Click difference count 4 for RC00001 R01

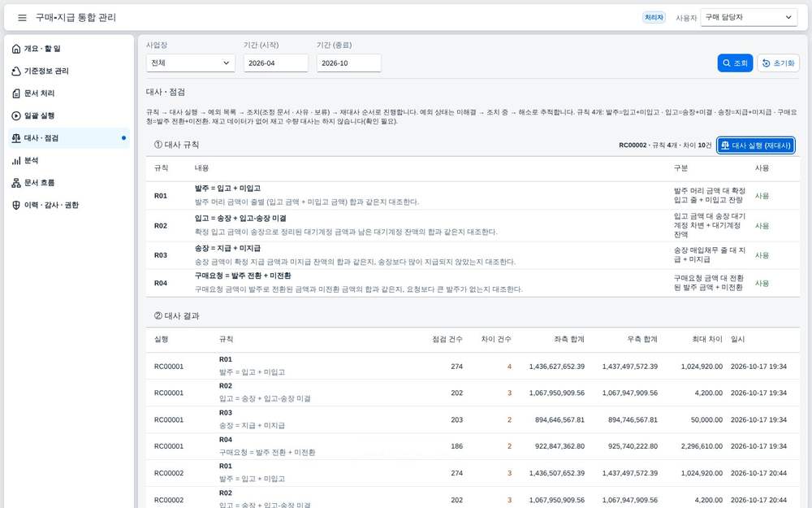(x=509, y=367)
